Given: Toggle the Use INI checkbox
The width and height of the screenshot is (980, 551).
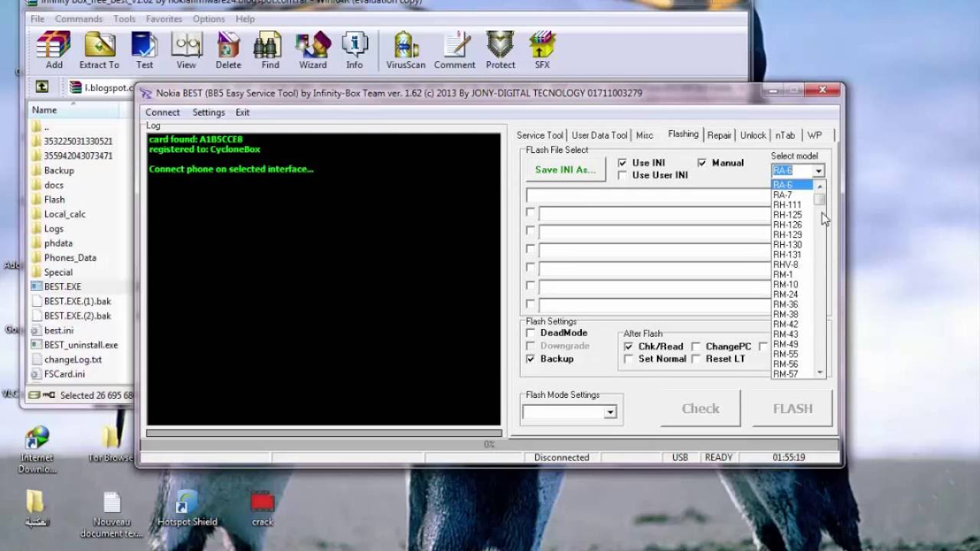Looking at the screenshot, I should [622, 163].
